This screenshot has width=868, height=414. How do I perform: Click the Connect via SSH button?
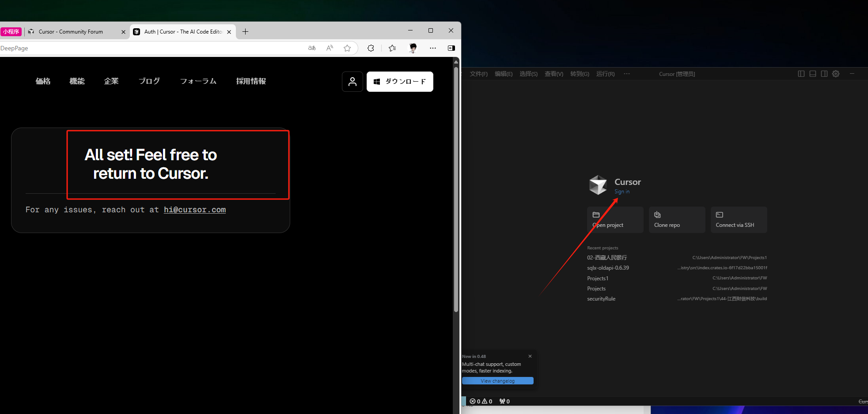coord(739,220)
